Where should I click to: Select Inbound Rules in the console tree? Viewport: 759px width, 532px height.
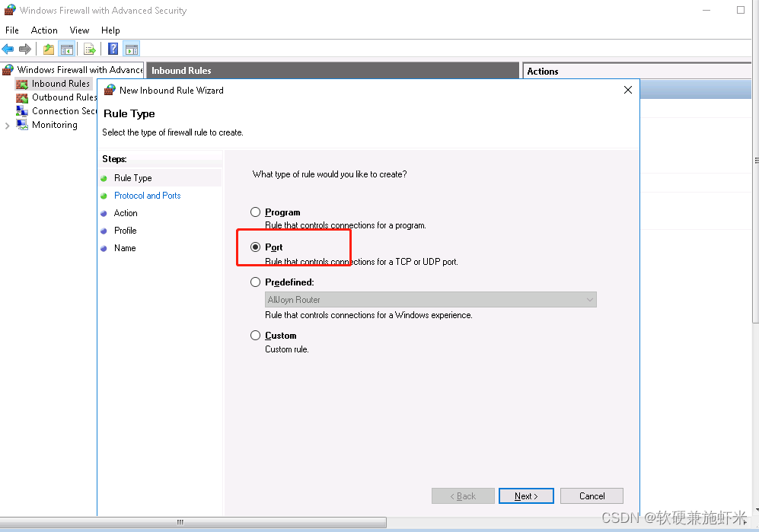tap(60, 84)
